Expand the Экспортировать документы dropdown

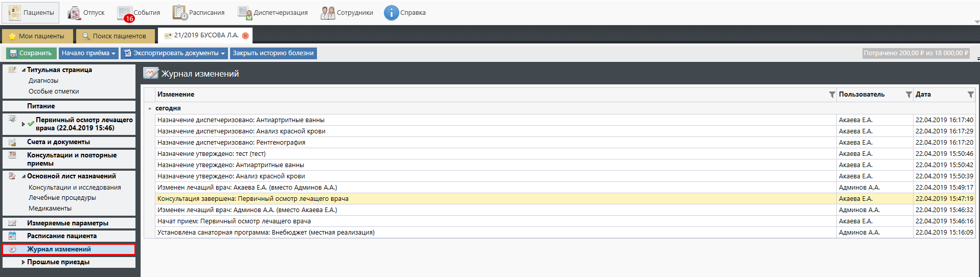[174, 53]
